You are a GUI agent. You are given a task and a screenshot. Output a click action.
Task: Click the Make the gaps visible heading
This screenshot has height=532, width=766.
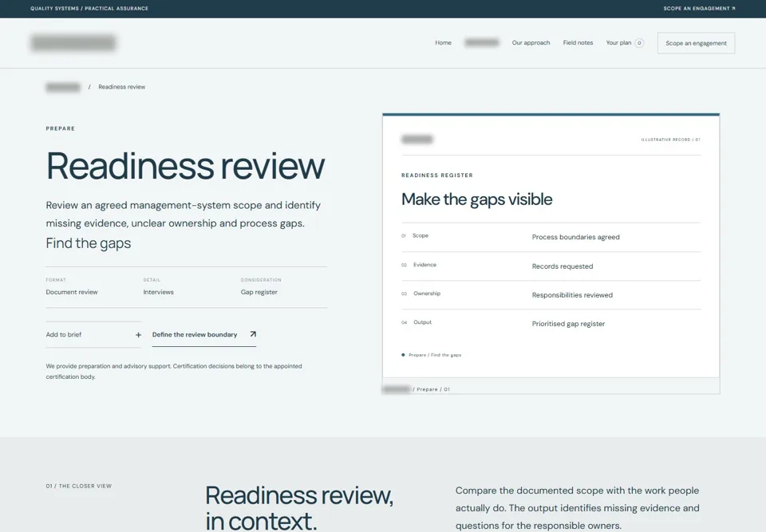(x=477, y=199)
